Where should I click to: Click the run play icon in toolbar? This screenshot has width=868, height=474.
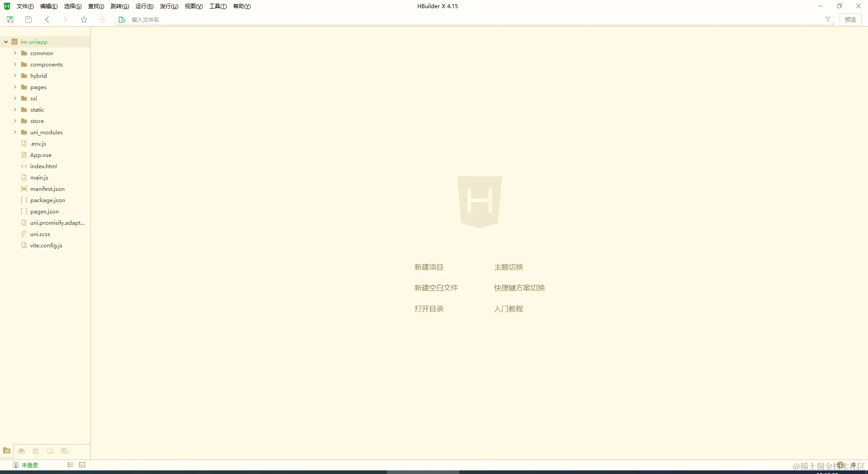point(103,19)
